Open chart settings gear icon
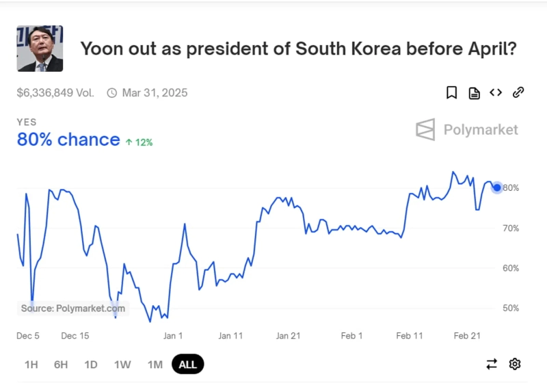547x392 pixels. pyautogui.click(x=515, y=364)
